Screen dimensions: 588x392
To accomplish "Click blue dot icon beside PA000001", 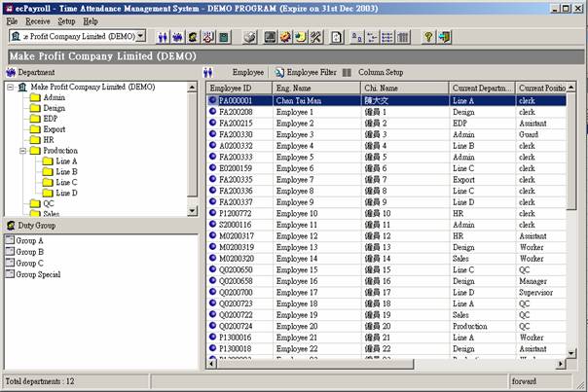I will coord(212,100).
